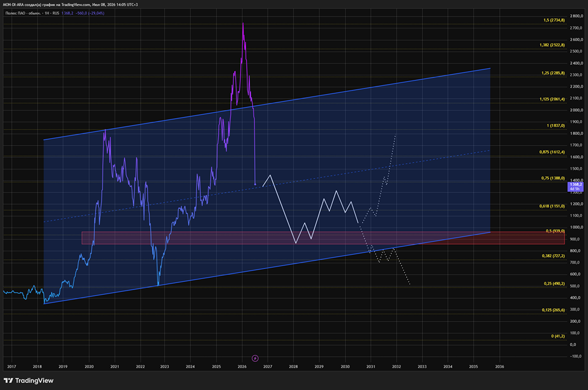Click the TradingView logo at bottom left
This screenshot has height=390, width=588.
coord(28,381)
